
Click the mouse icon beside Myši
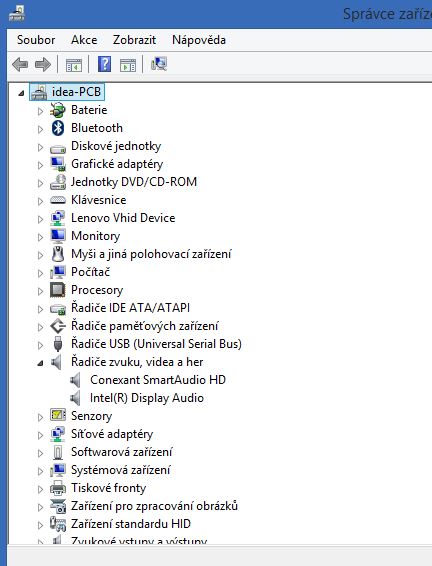(58, 254)
